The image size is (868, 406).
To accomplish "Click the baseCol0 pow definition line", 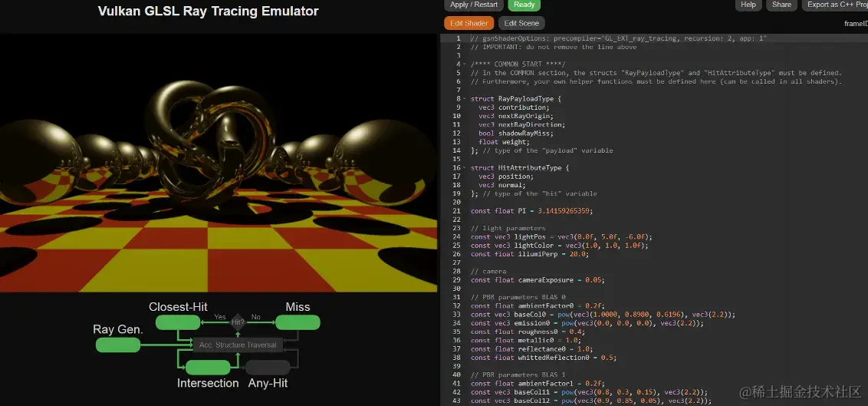I will [x=603, y=315].
